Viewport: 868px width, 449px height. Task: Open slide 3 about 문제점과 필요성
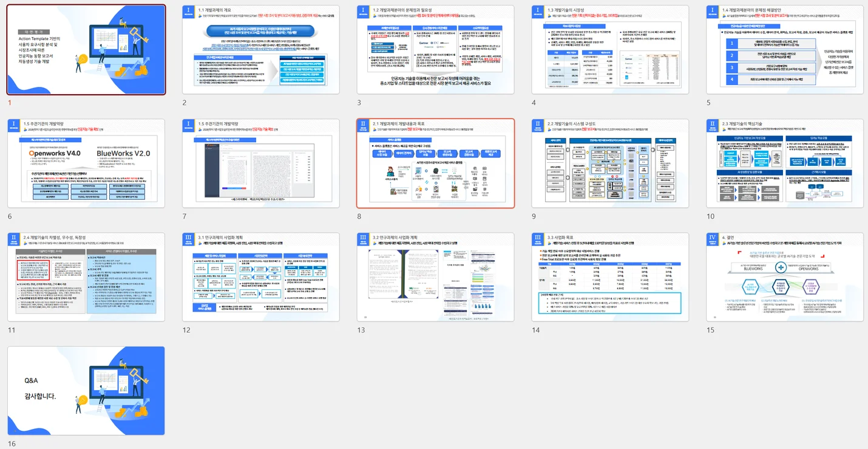[435, 50]
